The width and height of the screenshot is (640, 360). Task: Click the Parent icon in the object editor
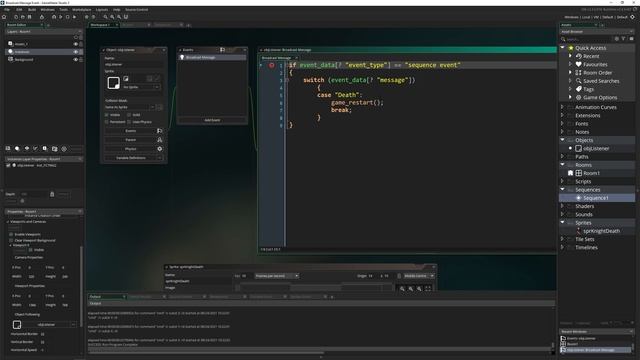160,140
